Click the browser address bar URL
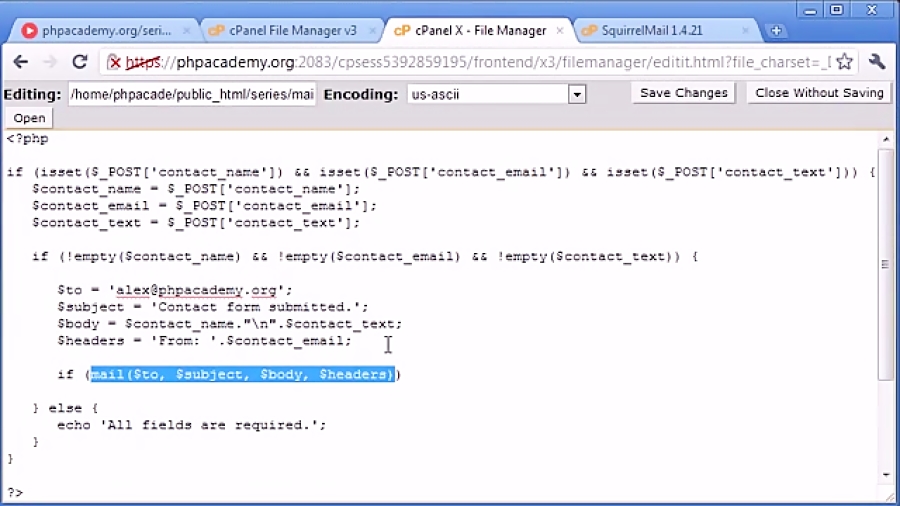Screen dimensions: 900x506 point(476,62)
